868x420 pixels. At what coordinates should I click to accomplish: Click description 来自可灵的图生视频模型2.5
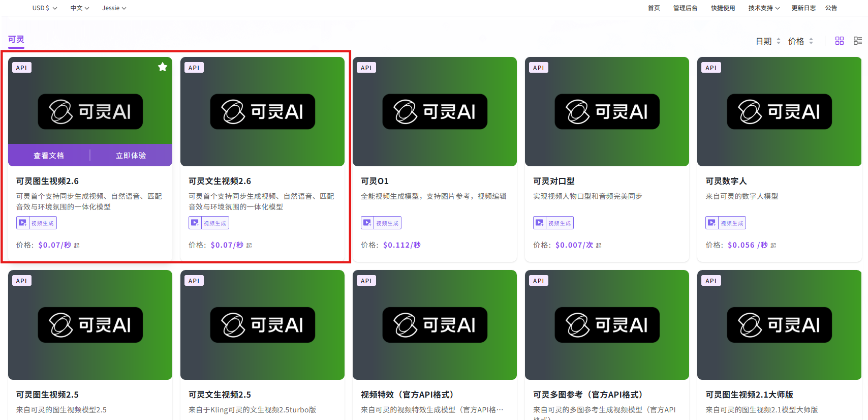coord(61,410)
